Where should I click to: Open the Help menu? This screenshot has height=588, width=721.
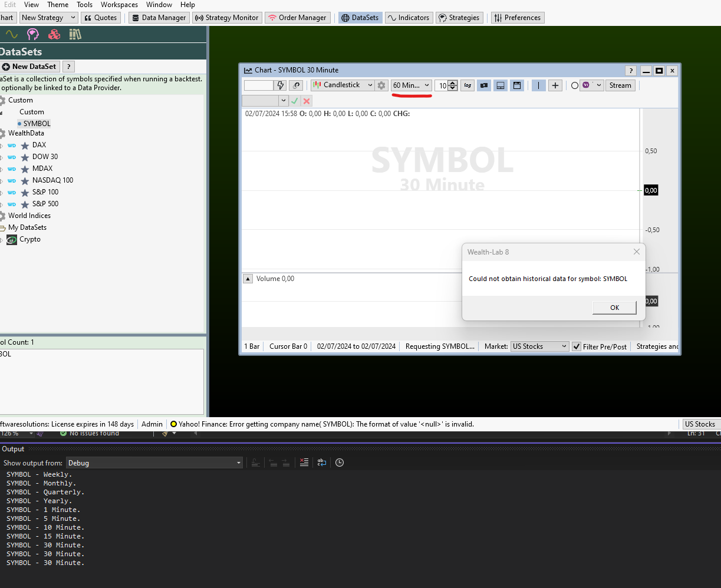coord(187,5)
